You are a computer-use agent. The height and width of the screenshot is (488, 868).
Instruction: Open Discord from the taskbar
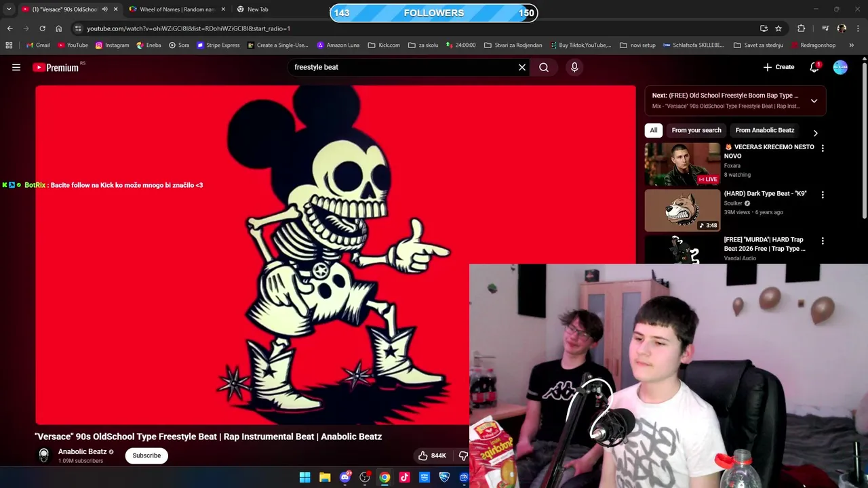coord(345,477)
